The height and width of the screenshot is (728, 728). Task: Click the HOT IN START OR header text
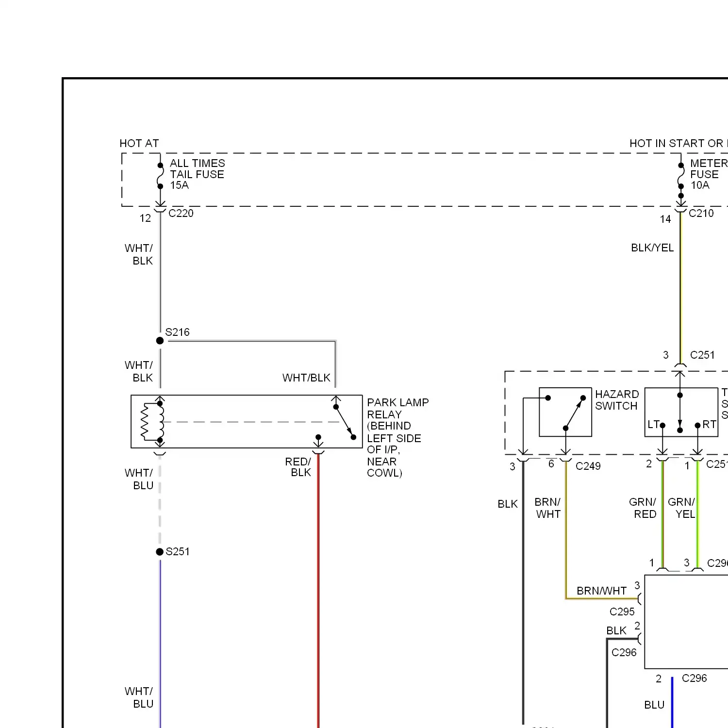coord(678,144)
